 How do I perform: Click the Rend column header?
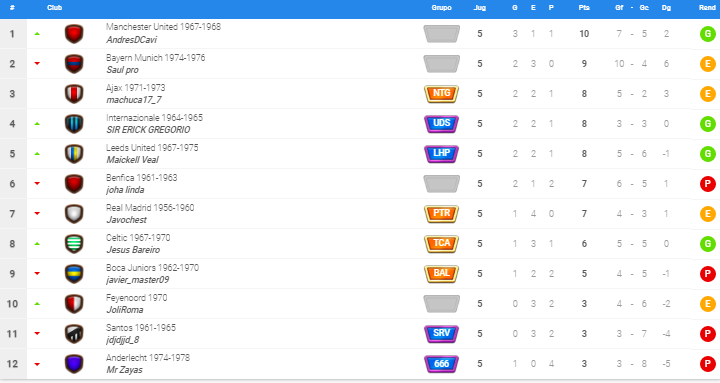tap(707, 8)
